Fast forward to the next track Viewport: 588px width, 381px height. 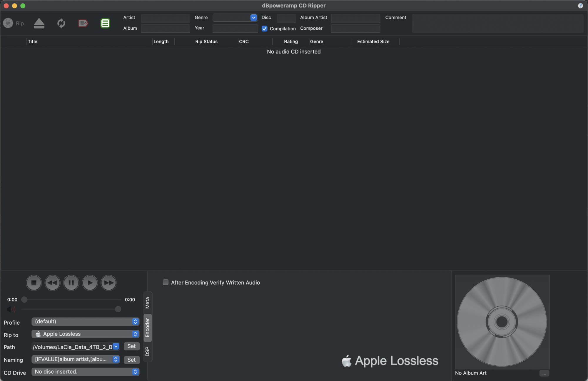108,283
